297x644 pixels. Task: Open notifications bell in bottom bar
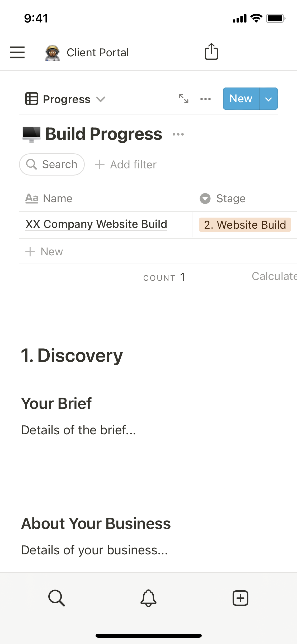(148, 598)
